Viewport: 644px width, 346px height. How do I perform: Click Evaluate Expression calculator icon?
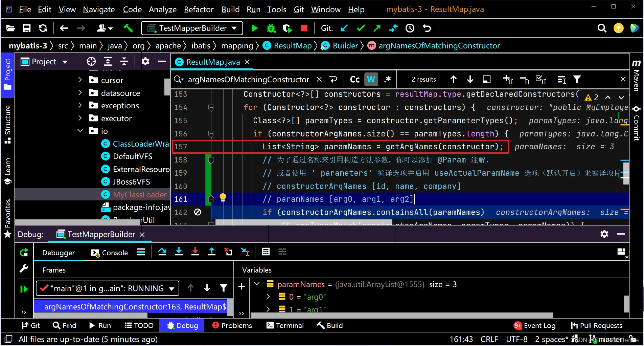(x=266, y=252)
